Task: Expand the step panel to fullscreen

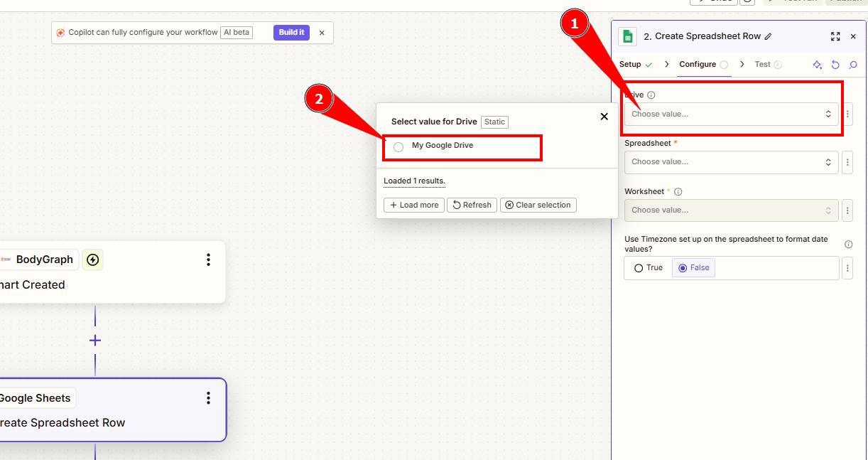Action: (835, 36)
